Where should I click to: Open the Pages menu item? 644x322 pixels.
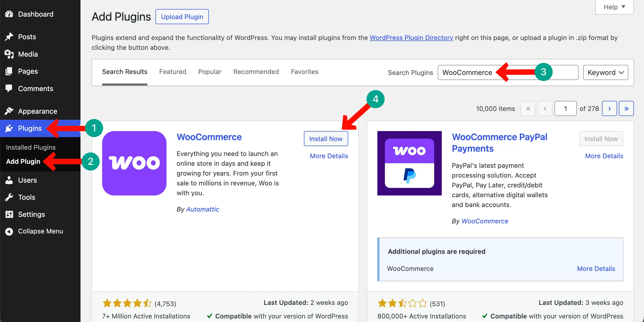coord(40,71)
